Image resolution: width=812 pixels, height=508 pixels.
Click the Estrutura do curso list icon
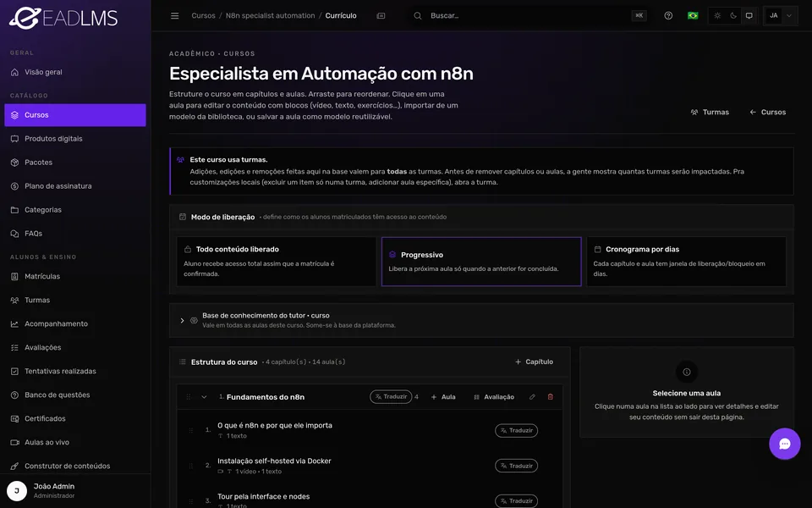click(183, 362)
